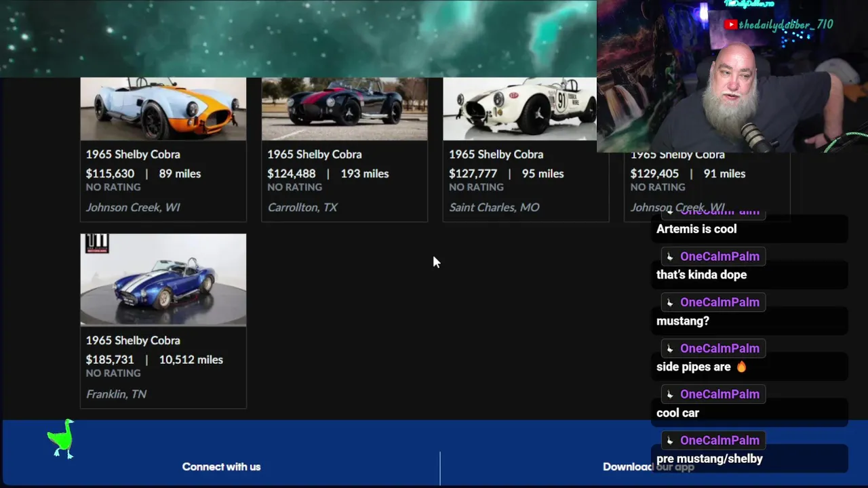Click the badge icon beside OneCalmPalm above 'cool car'
The height and width of the screenshot is (488, 868).
[670, 394]
